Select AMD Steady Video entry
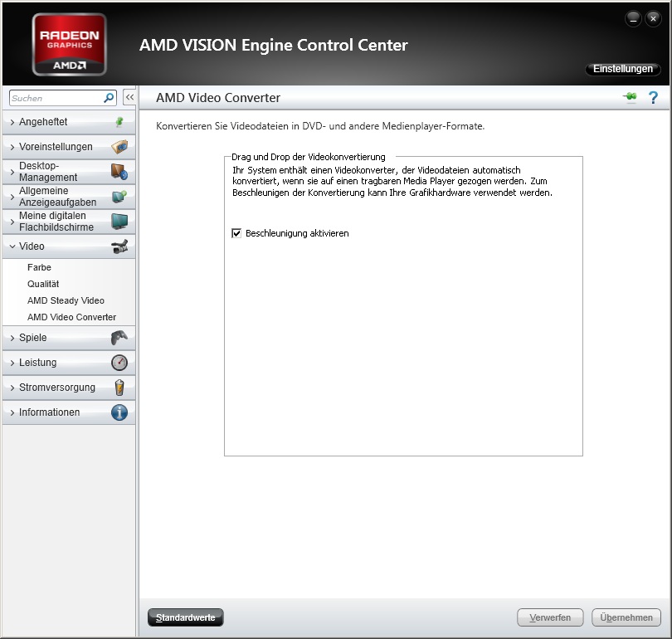 [x=66, y=300]
